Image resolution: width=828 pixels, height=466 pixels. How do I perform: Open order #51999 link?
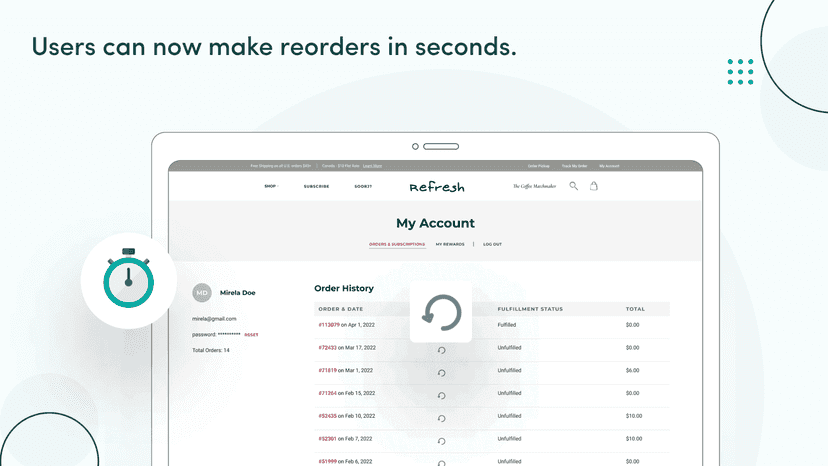click(327, 461)
